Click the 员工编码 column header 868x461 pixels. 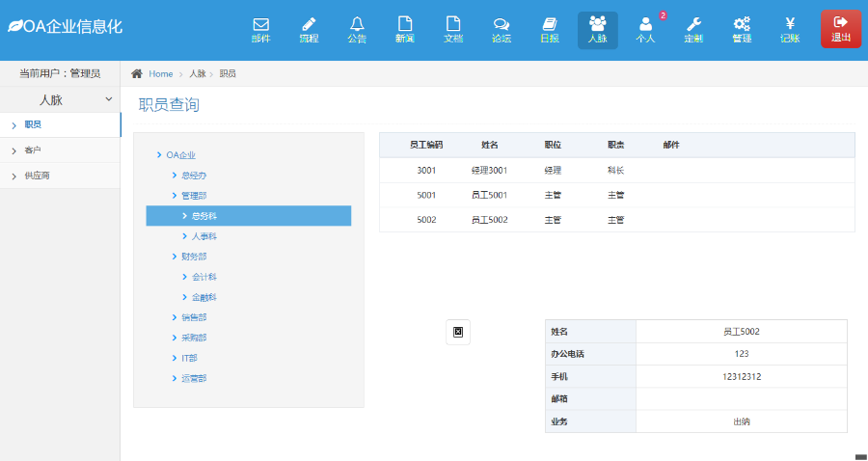pyautogui.click(x=426, y=145)
